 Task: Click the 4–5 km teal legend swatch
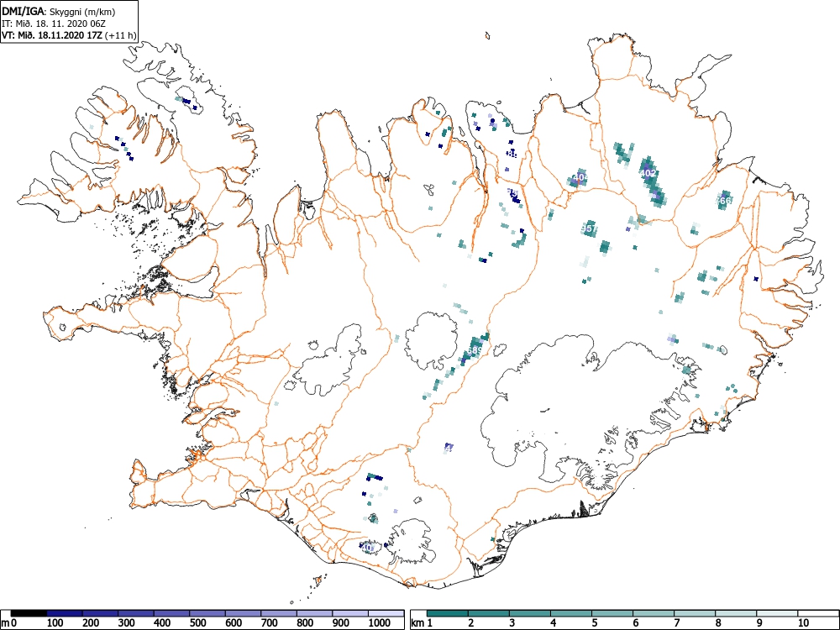click(571, 613)
